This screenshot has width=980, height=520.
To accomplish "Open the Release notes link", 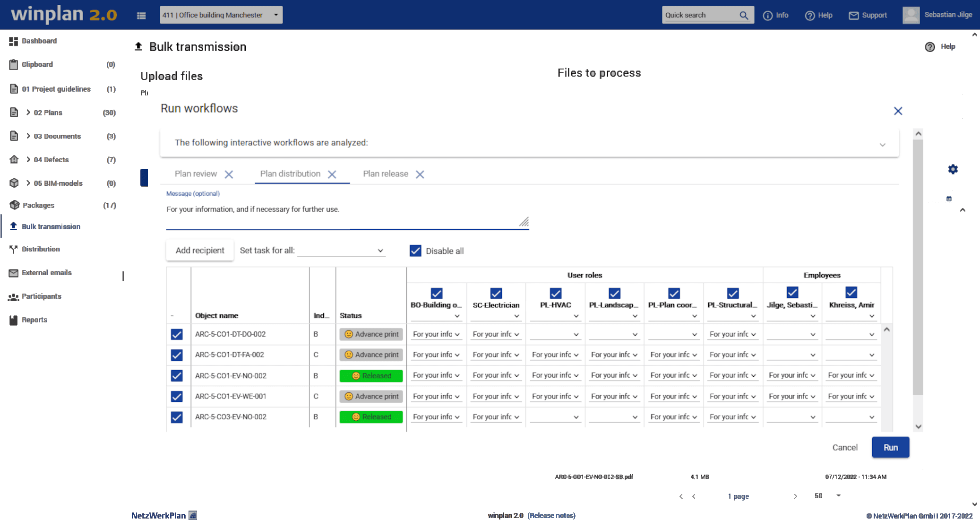I will [551, 515].
